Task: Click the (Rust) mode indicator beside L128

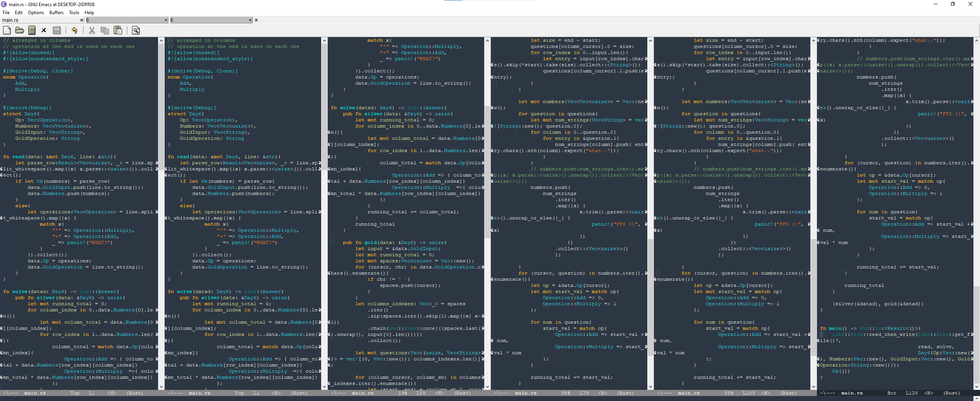Action: pos(952,393)
